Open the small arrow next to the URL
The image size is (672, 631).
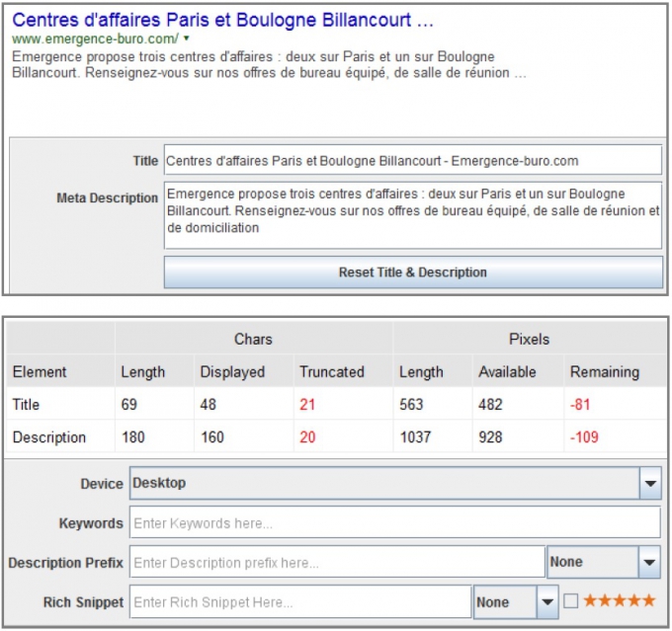[187, 39]
